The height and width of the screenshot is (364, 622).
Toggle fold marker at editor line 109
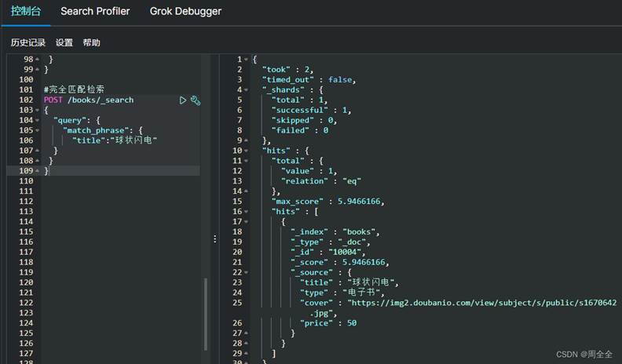(37, 171)
